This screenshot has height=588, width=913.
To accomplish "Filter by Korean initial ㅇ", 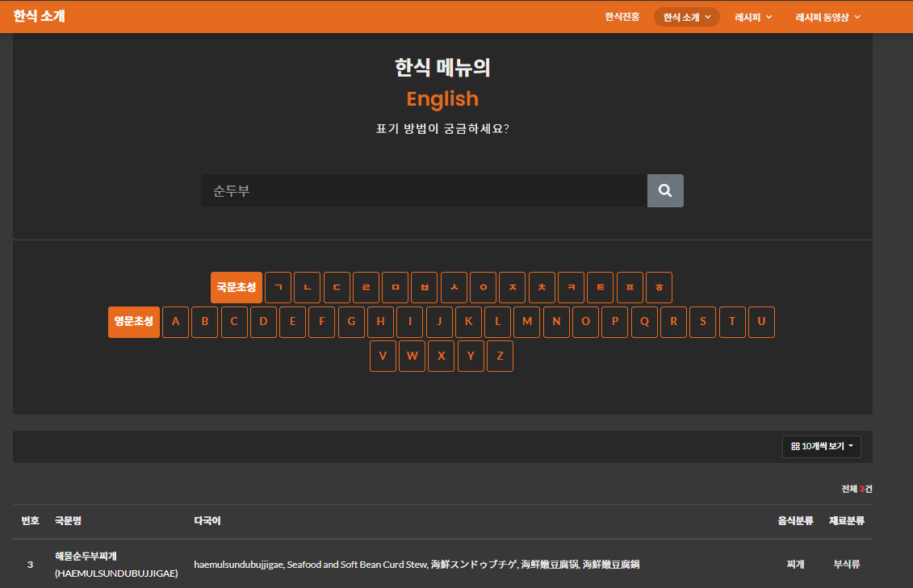I will point(484,287).
